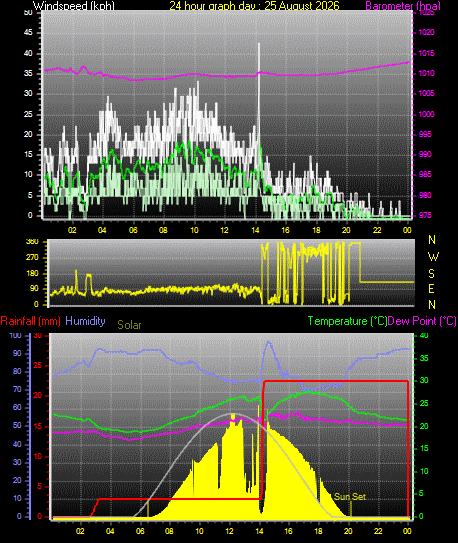458x543 pixels.
Task: Click the Humidity legend label
Action: (85, 321)
